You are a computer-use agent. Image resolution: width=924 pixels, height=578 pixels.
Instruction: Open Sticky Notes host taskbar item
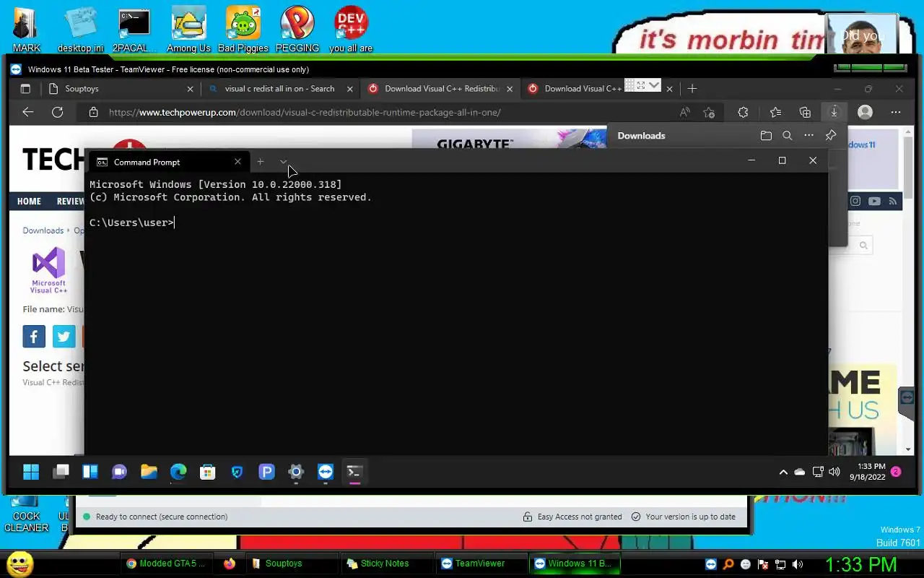386,564
